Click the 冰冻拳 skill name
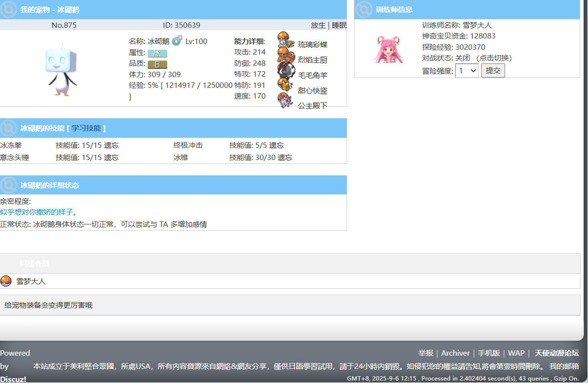The width and height of the screenshot is (588, 383). pyautogui.click(x=11, y=145)
